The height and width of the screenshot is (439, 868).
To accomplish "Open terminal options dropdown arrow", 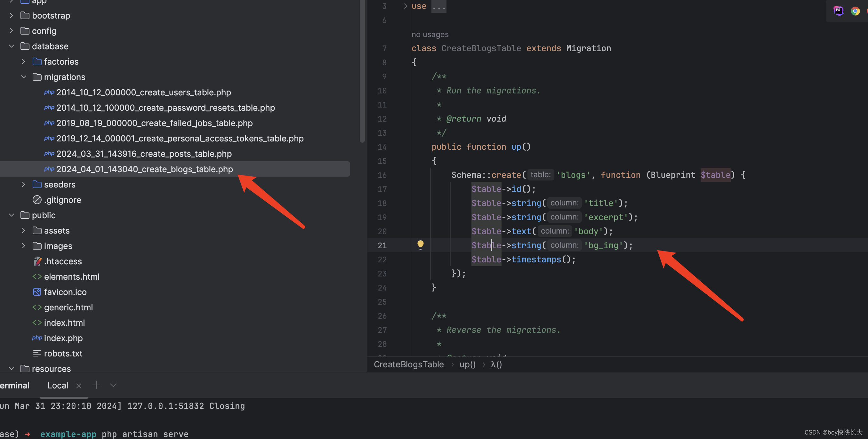I will (113, 385).
